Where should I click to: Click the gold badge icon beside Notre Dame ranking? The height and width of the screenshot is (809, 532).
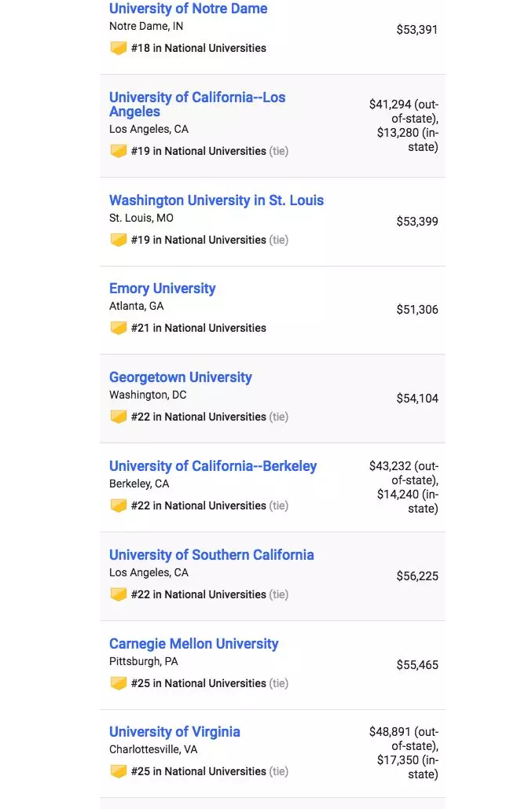point(119,48)
